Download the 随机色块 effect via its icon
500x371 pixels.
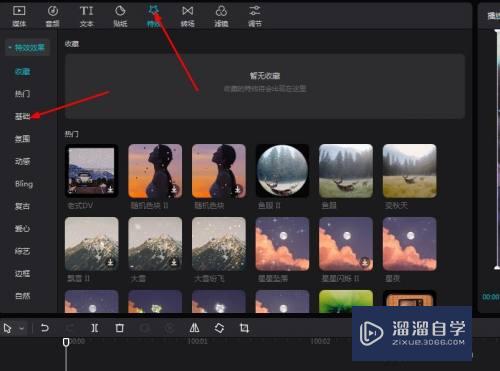238,190
